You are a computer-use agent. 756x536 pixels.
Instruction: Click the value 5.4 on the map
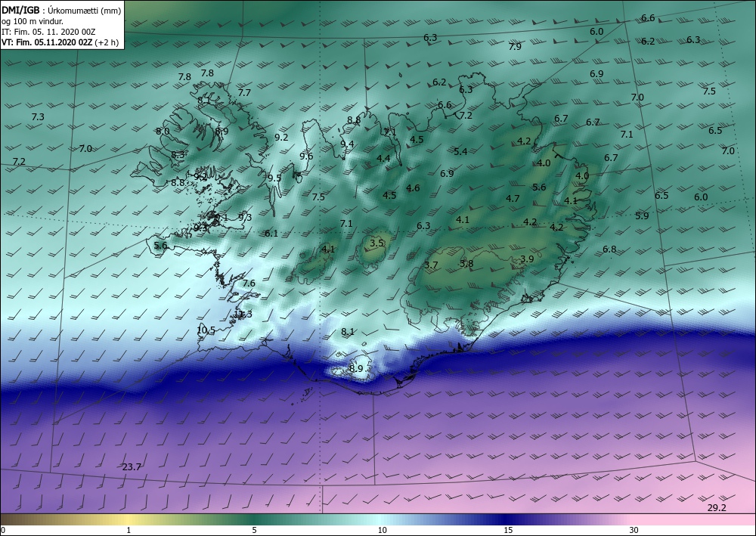click(460, 151)
